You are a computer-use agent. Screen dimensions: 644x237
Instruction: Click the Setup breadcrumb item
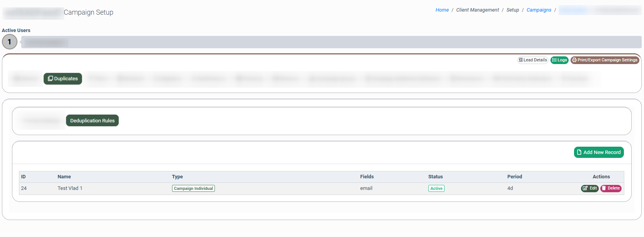[x=513, y=10]
